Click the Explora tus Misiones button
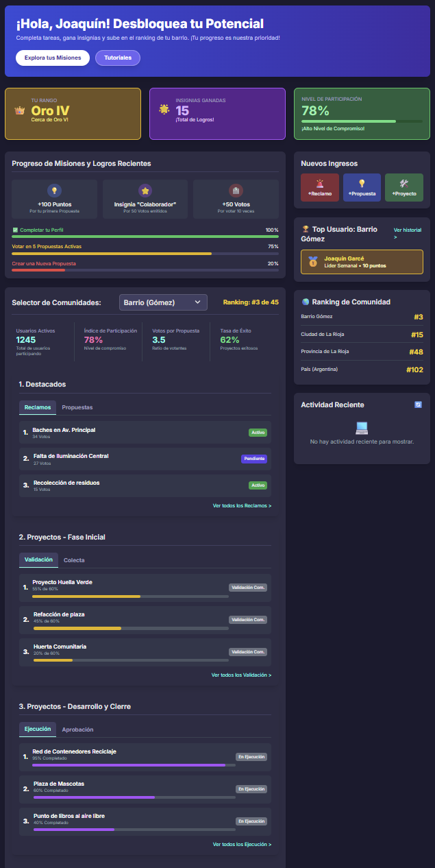The width and height of the screenshot is (435, 868). coord(53,58)
